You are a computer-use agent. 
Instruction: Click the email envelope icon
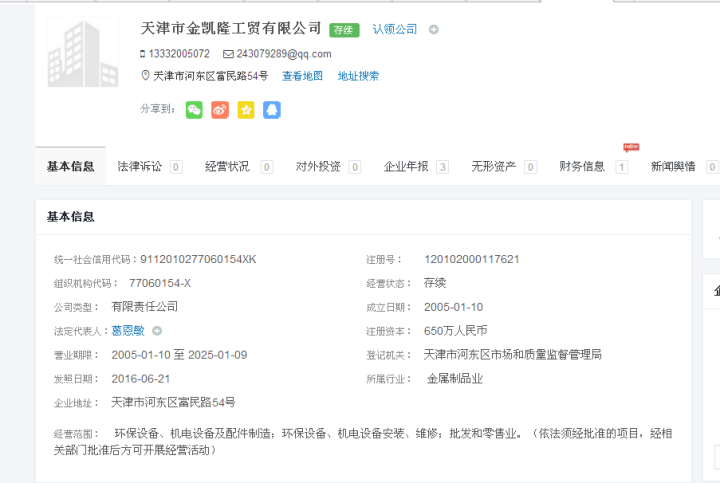pyautogui.click(x=228, y=54)
